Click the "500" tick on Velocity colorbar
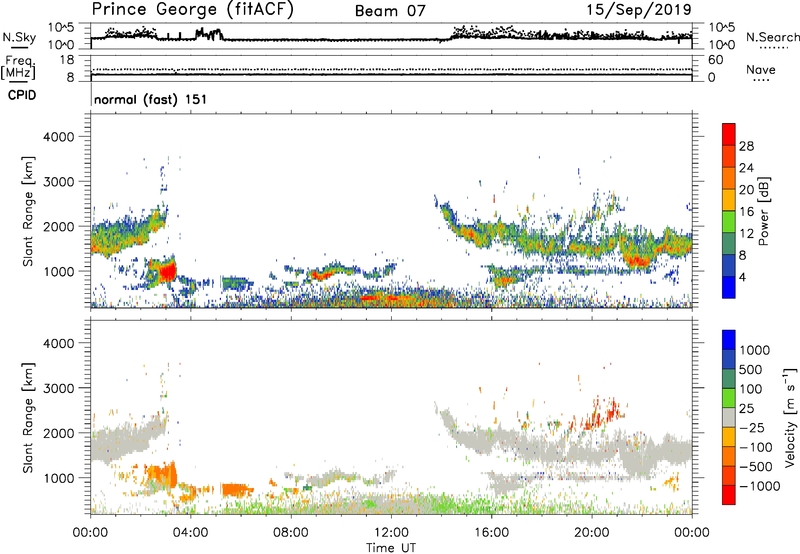 (753, 369)
